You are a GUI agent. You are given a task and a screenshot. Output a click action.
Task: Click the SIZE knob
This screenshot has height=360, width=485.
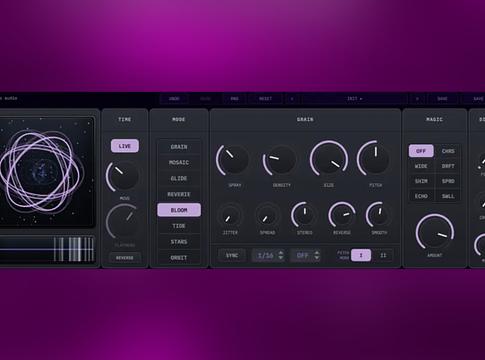[x=329, y=160]
